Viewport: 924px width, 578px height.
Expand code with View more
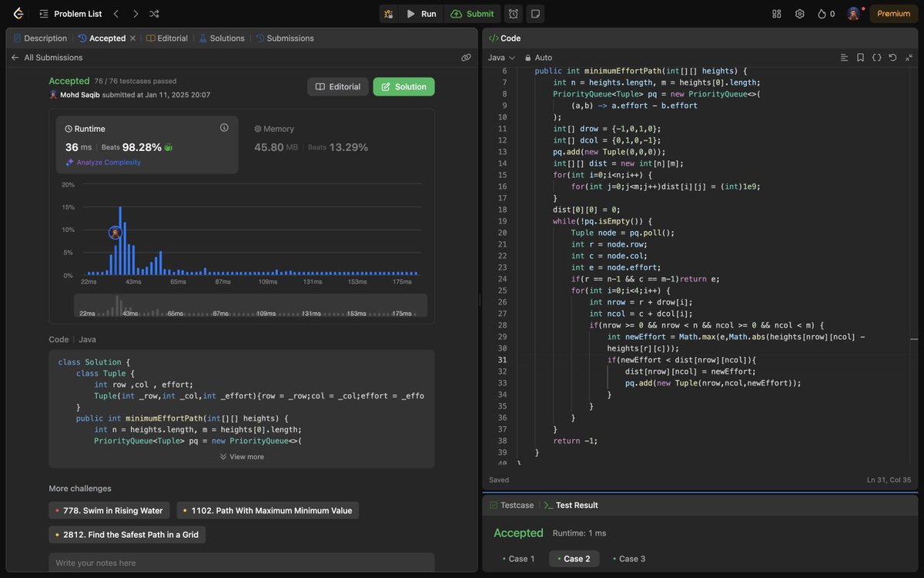(x=242, y=457)
